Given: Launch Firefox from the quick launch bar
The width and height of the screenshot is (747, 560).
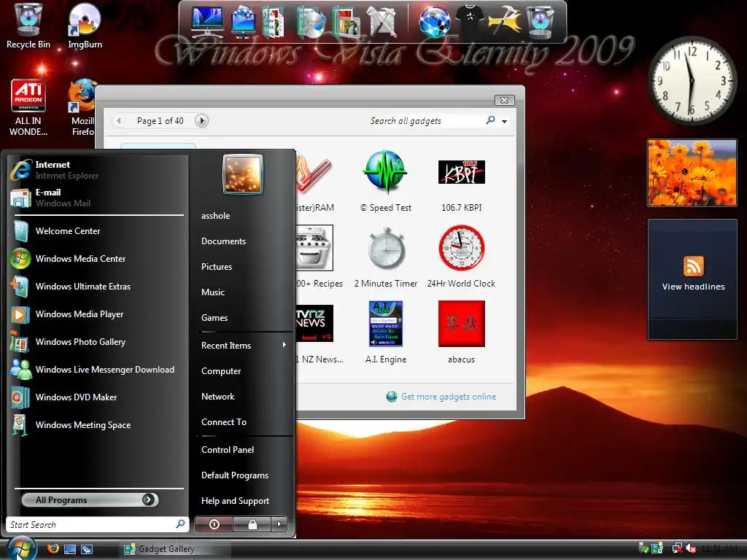Looking at the screenshot, I should 53,548.
